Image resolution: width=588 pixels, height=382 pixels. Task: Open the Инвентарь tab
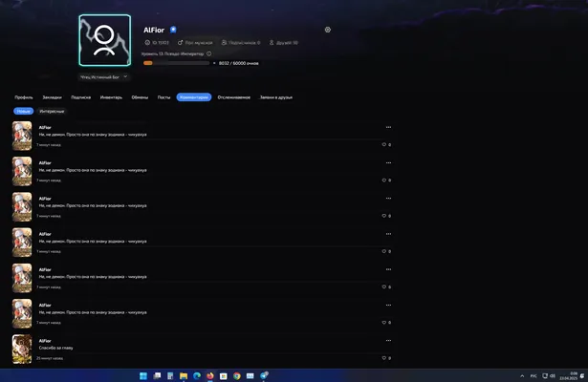[111, 97]
